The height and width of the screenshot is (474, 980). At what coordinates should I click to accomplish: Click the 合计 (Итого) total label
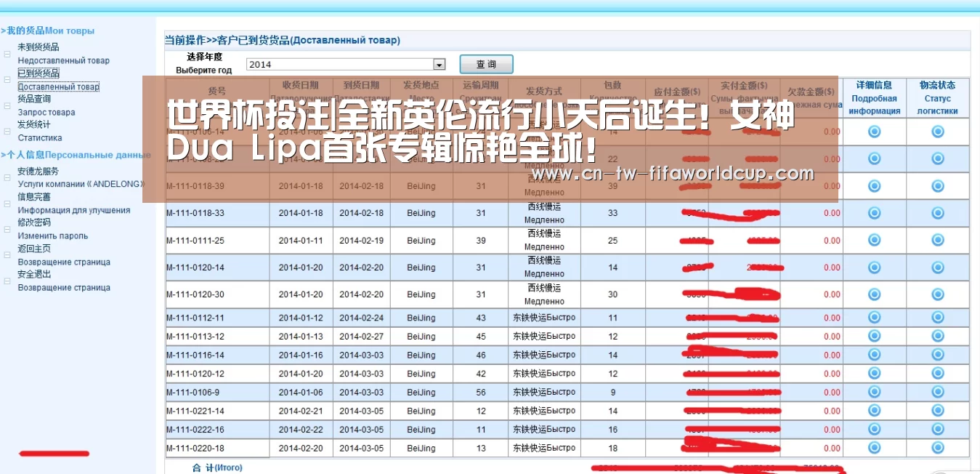217,467
